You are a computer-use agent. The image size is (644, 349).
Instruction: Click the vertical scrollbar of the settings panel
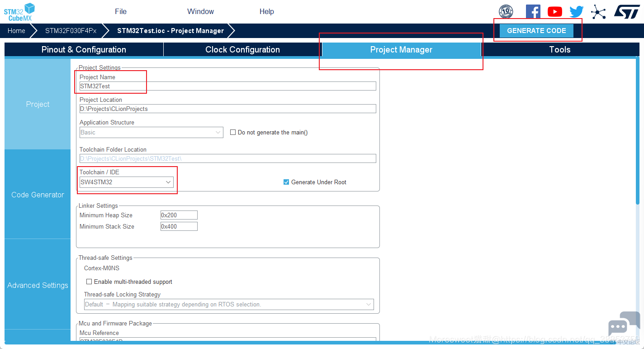[x=637, y=131]
